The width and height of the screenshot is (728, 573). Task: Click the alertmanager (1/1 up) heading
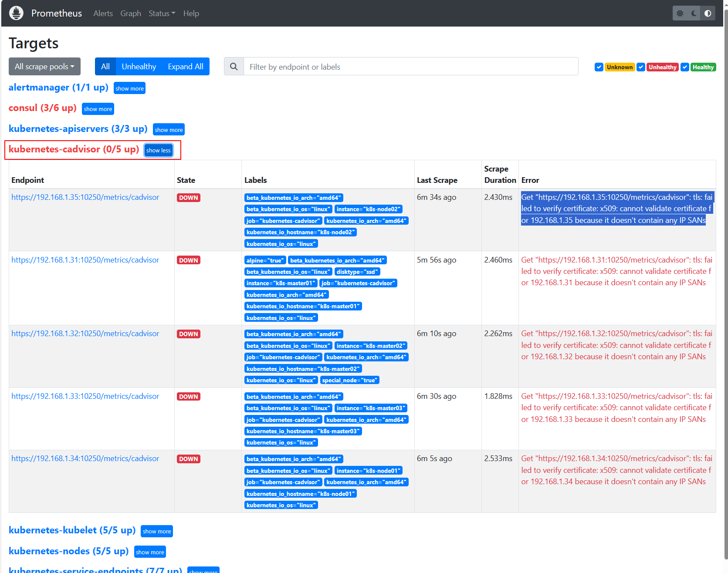(x=58, y=88)
